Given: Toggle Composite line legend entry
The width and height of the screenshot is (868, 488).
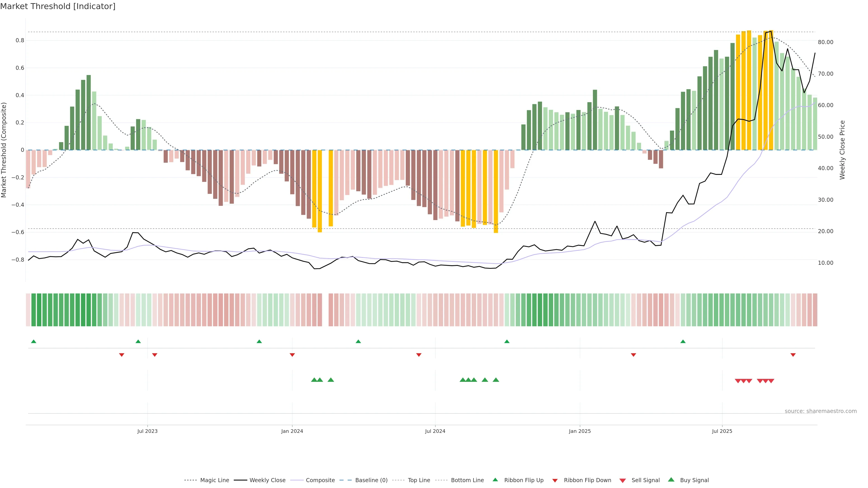Looking at the screenshot, I should point(320,480).
